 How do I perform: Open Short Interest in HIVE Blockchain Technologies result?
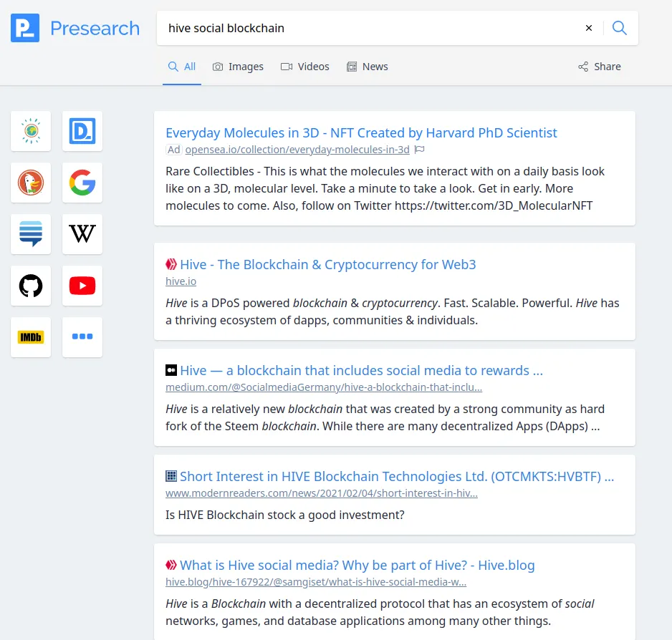[397, 476]
